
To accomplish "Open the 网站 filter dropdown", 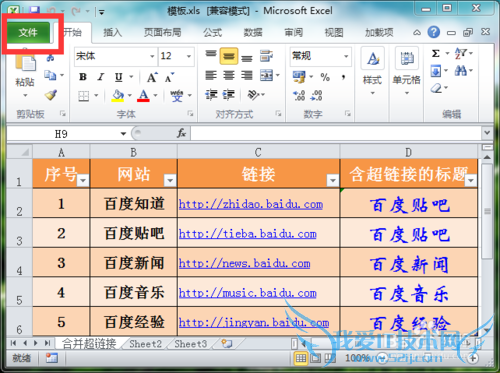I will pyautogui.click(x=170, y=180).
